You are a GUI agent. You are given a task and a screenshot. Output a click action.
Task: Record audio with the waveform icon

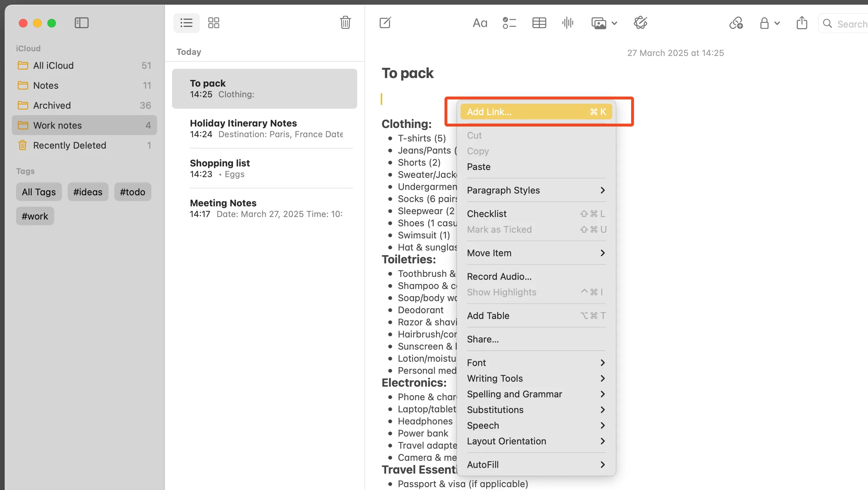tap(567, 23)
